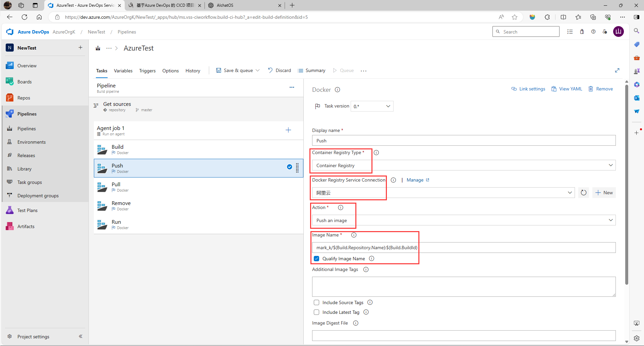
Task: Open Manage service connections link
Action: (x=418, y=180)
